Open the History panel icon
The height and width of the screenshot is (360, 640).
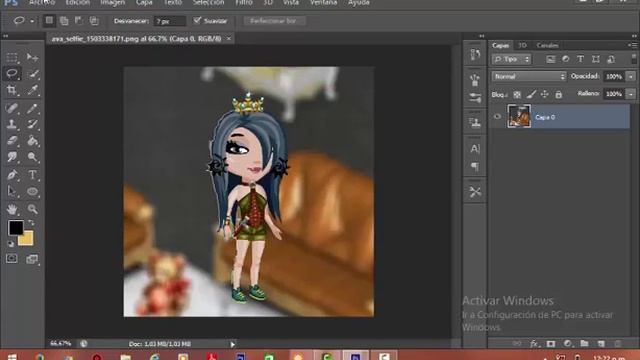[x=475, y=55]
